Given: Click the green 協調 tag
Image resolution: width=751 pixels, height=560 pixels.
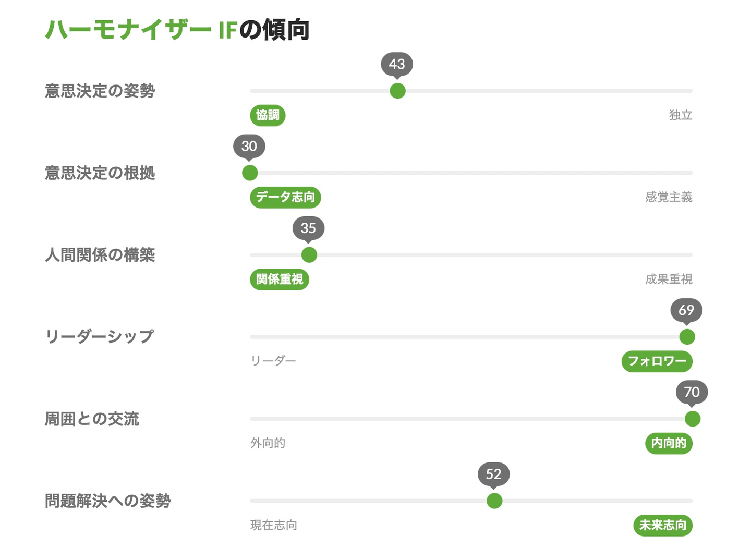Looking at the screenshot, I should (x=268, y=115).
